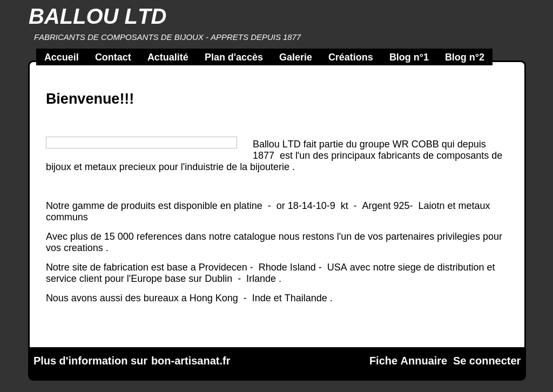Click Se connecter to log in
This screenshot has width=553, height=392.
click(487, 361)
